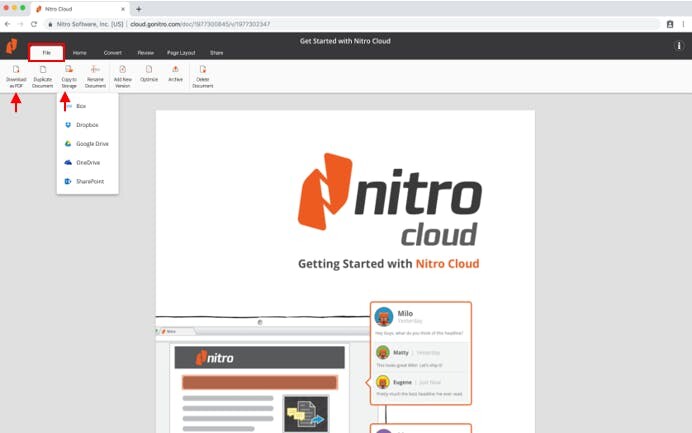
Task: Choose Dropbox from the storage list
Action: pyautogui.click(x=85, y=125)
